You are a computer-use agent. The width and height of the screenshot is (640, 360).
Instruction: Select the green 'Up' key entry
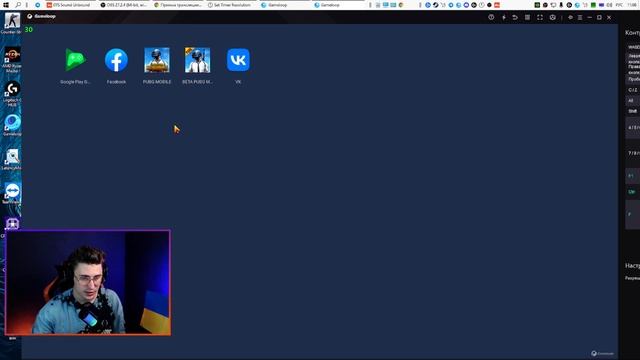[633, 191]
